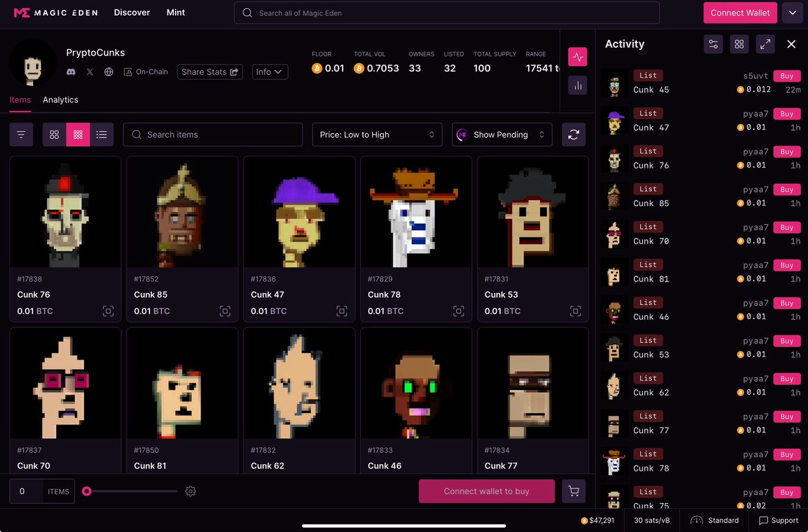Close the Activity panel

pyautogui.click(x=791, y=44)
